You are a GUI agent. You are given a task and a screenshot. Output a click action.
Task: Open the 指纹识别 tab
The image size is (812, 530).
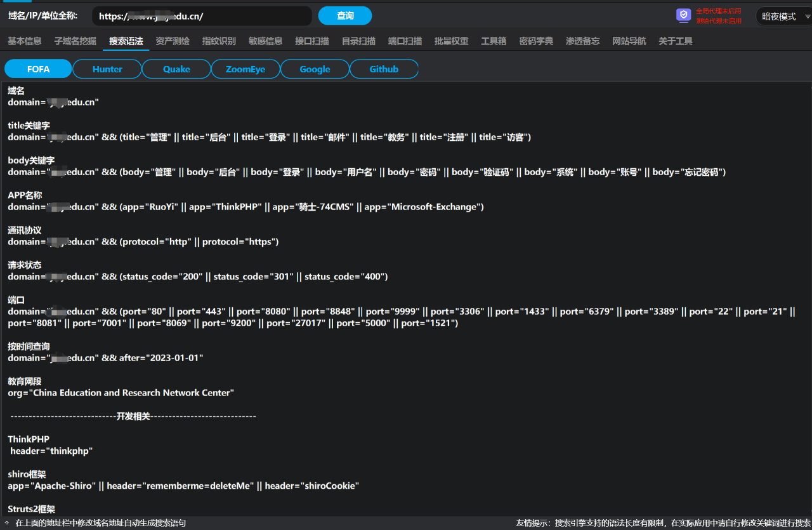219,41
